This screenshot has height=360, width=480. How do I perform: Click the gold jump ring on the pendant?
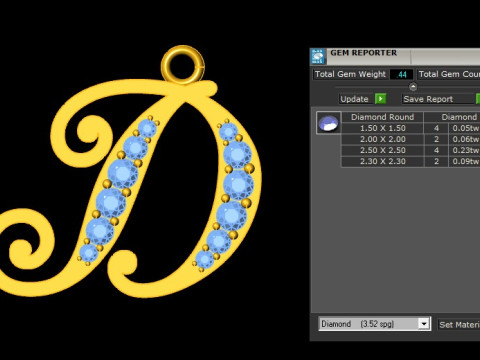183,65
